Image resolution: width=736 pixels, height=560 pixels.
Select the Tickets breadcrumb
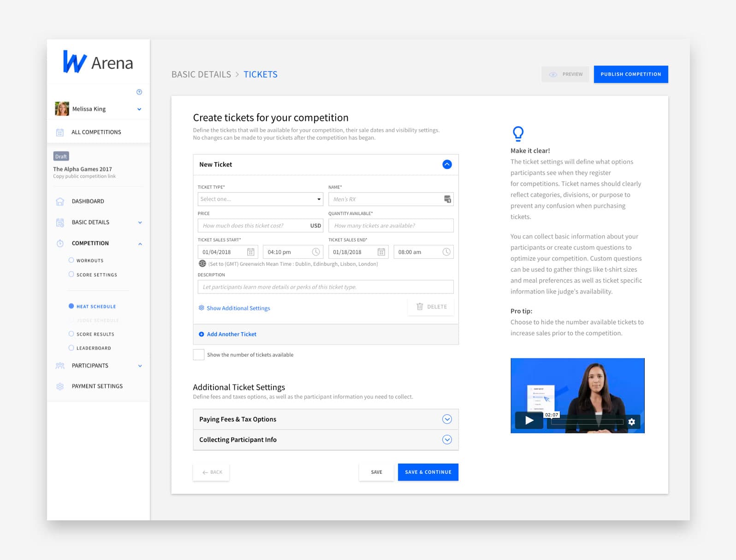pyautogui.click(x=261, y=74)
